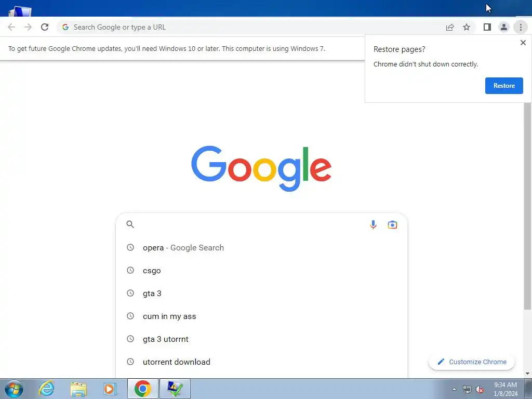The width and height of the screenshot is (532, 399).
Task: Click the clock icon beside 'utorrent download'
Action: [x=130, y=362]
